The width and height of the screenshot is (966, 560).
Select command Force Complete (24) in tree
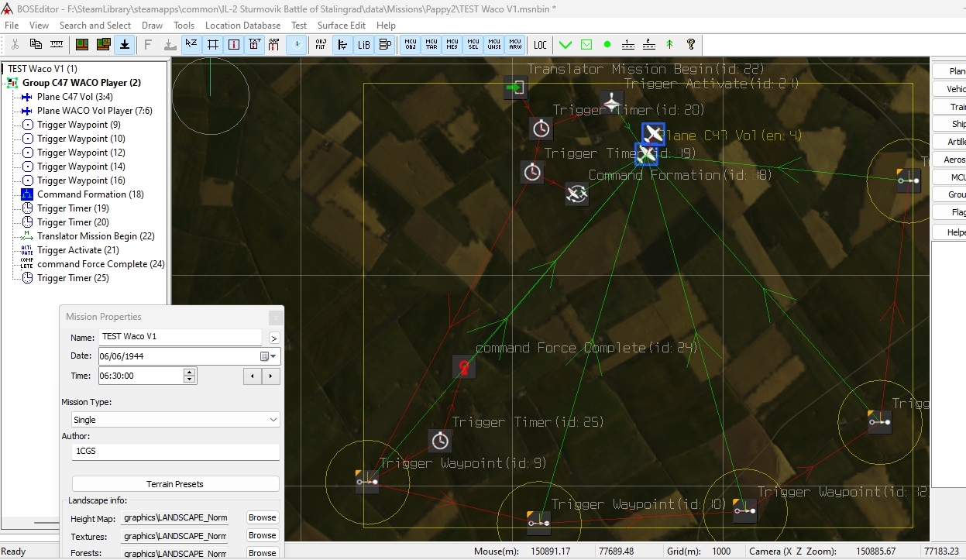pyautogui.click(x=101, y=264)
